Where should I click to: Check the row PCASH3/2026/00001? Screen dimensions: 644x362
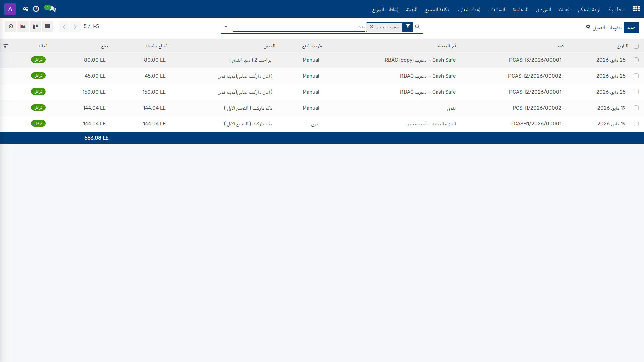636,60
